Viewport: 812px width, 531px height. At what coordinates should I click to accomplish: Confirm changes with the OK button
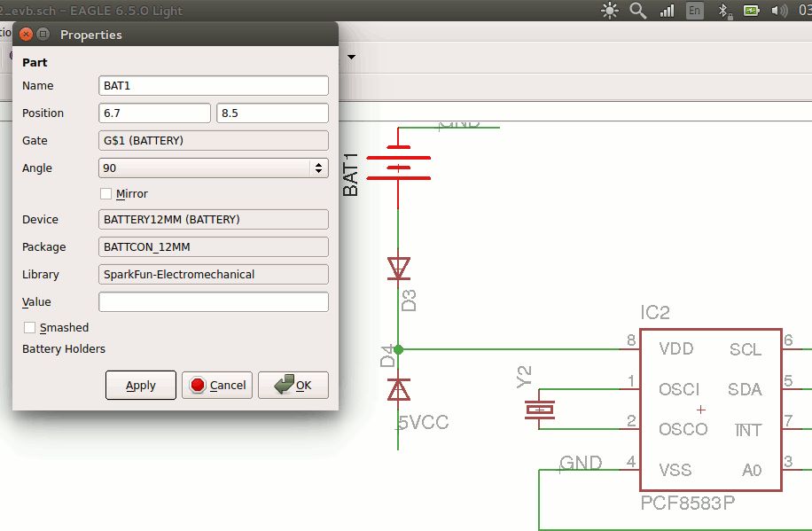coord(293,385)
